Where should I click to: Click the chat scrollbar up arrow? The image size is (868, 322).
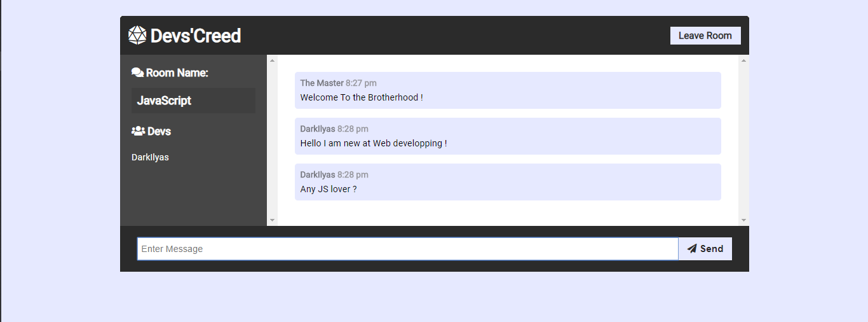coord(743,60)
